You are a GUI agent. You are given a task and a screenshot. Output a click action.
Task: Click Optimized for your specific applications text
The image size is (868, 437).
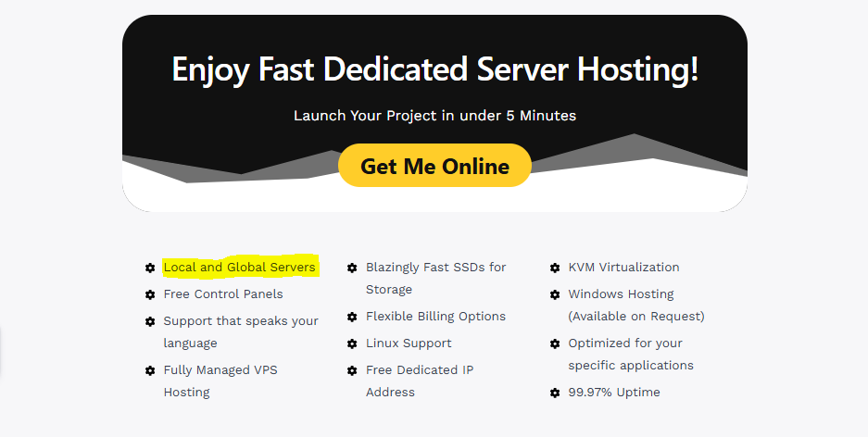pyautogui.click(x=631, y=354)
